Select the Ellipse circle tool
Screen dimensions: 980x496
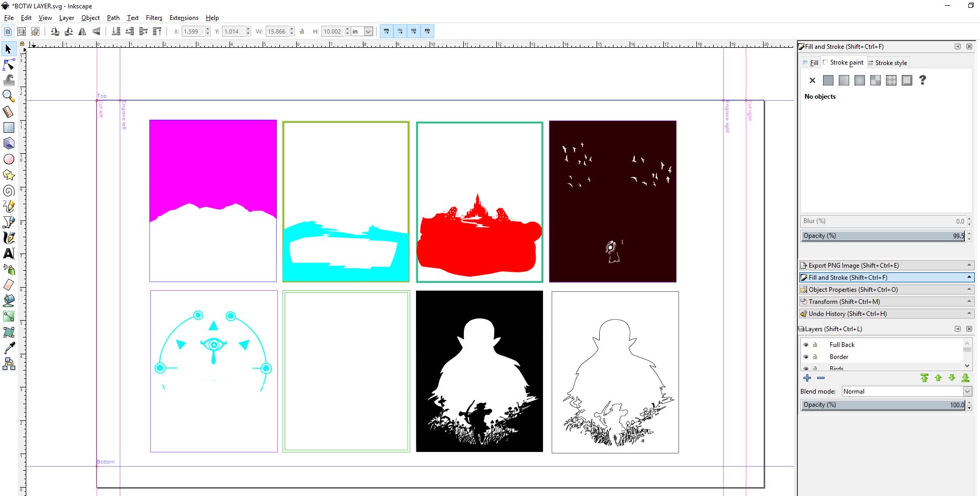pyautogui.click(x=8, y=159)
